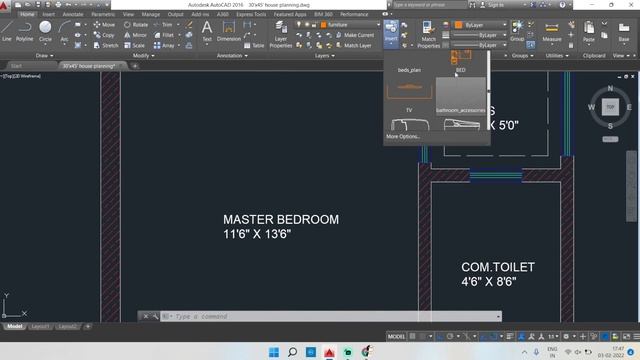Activate the Array tool
The width and height of the screenshot is (640, 360).
point(164,45)
